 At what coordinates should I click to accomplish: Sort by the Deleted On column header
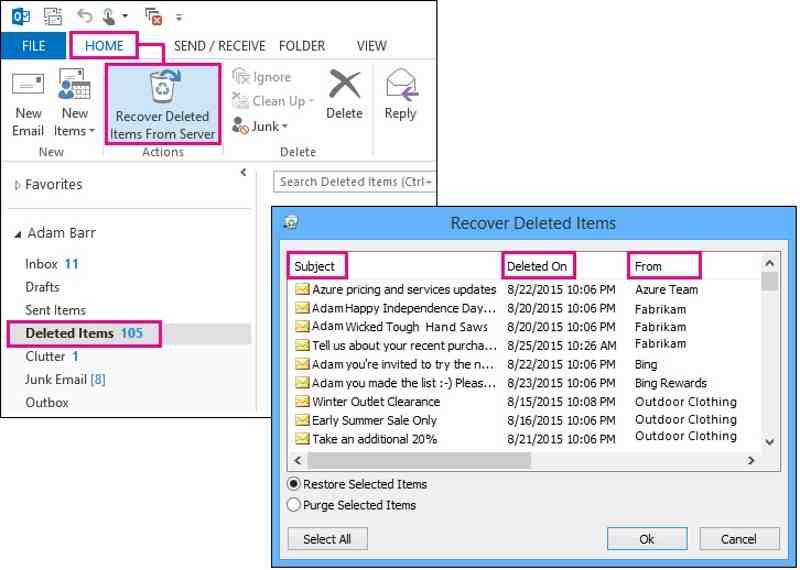click(x=538, y=266)
